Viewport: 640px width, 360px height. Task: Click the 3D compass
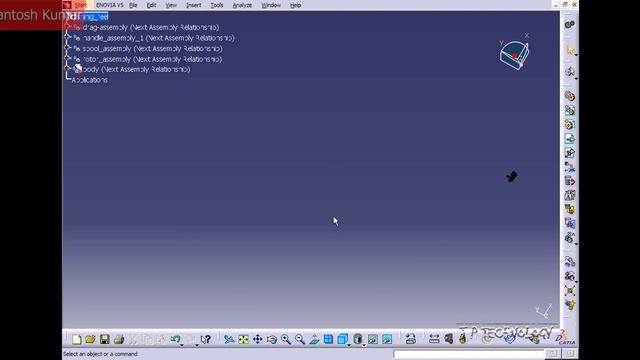click(x=514, y=54)
